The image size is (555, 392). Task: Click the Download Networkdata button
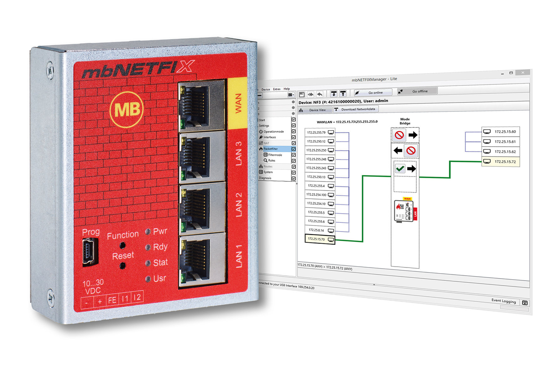coord(359,109)
